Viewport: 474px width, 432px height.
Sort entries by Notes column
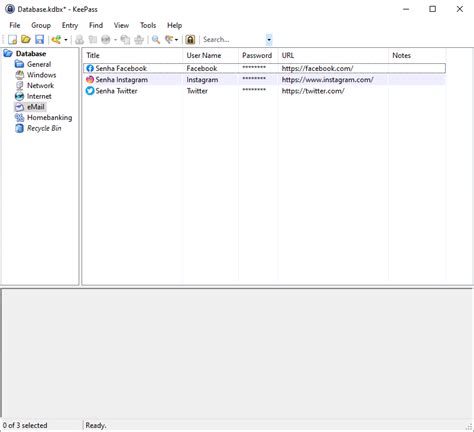(417, 55)
